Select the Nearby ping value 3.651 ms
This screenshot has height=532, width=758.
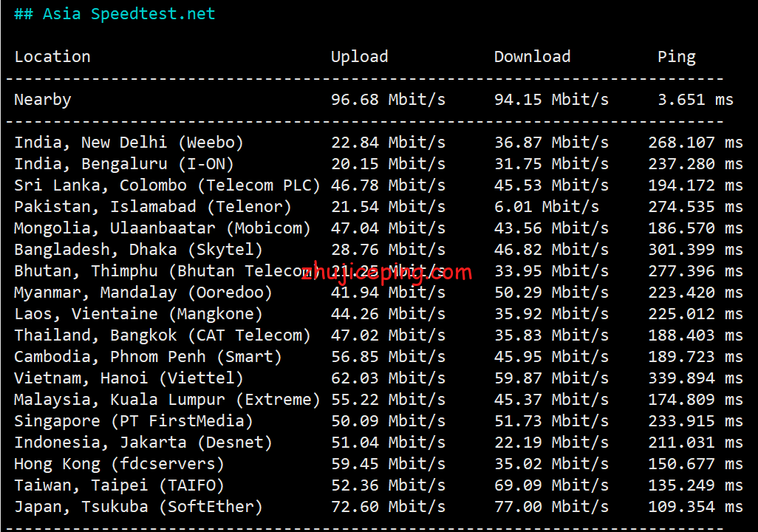coord(695,100)
